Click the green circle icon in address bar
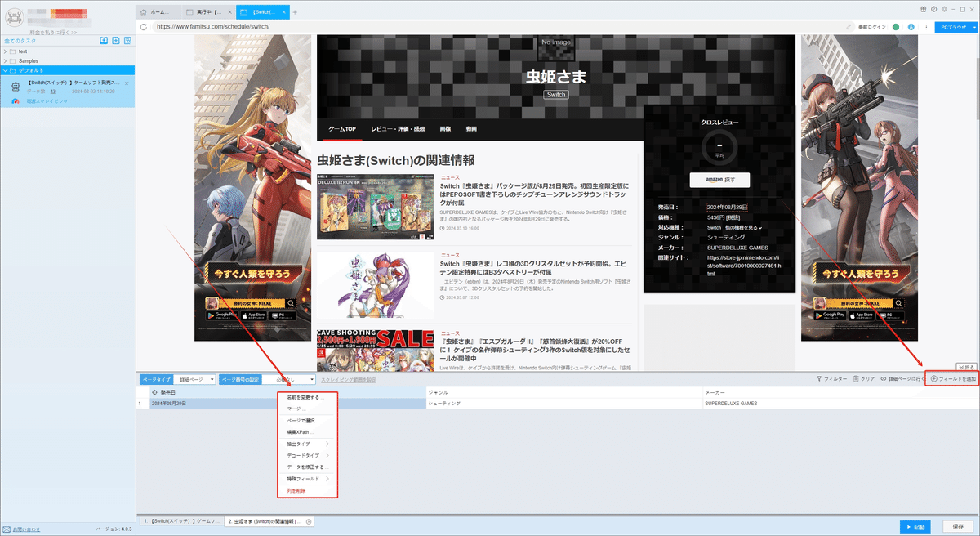The height and width of the screenshot is (536, 980). (896, 26)
